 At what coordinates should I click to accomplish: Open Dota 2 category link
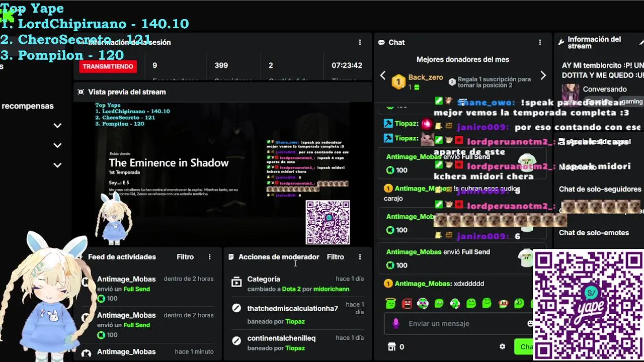tap(291, 289)
